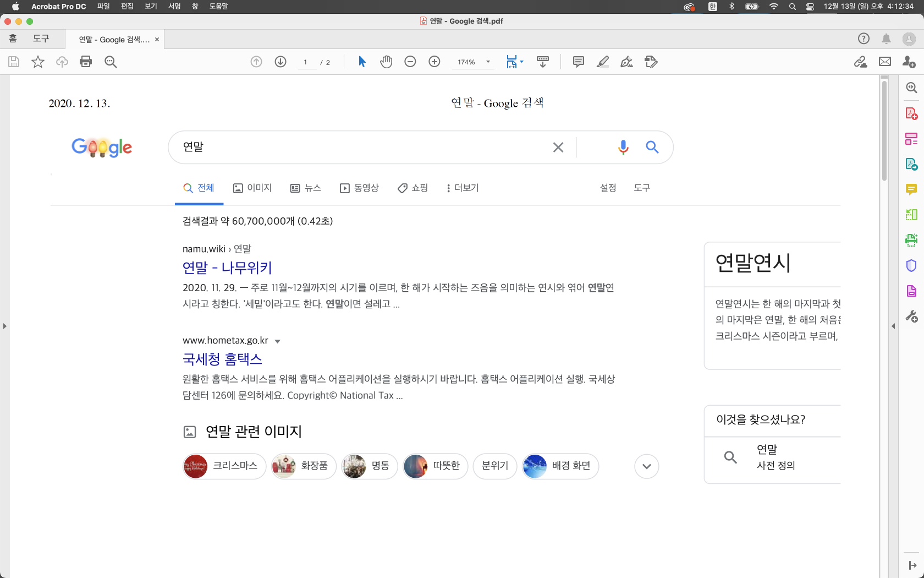Add a comment sticky note
This screenshot has height=578, width=924.
[x=579, y=62]
